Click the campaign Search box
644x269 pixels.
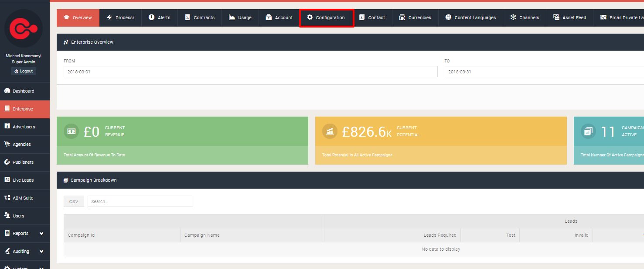(140, 201)
